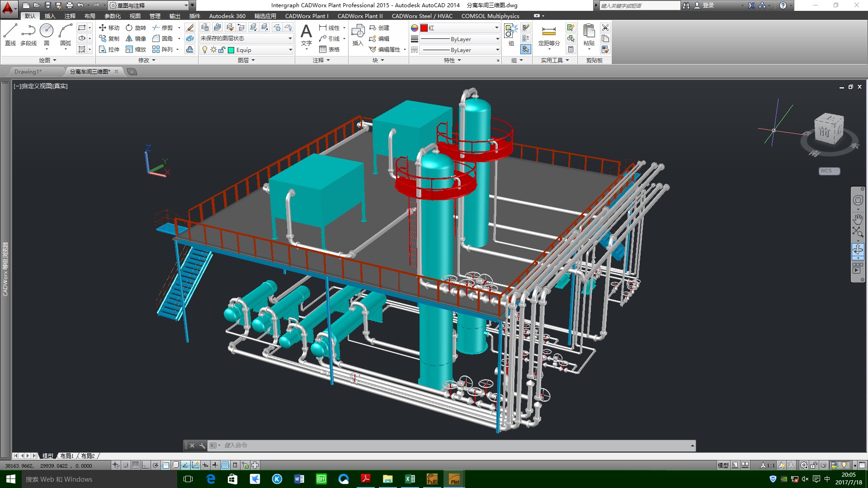Open the CADWorx Plant I ribbon tab
Image resolution: width=868 pixels, height=488 pixels.
point(307,16)
